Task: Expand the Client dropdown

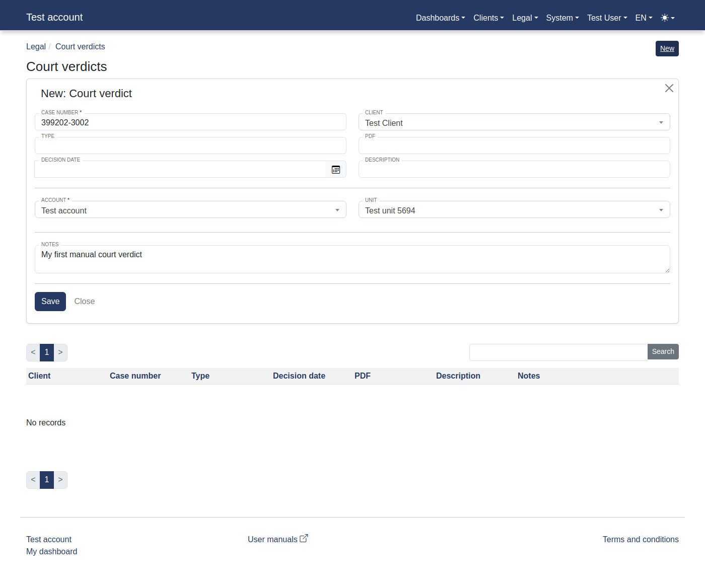Action: [514, 123]
